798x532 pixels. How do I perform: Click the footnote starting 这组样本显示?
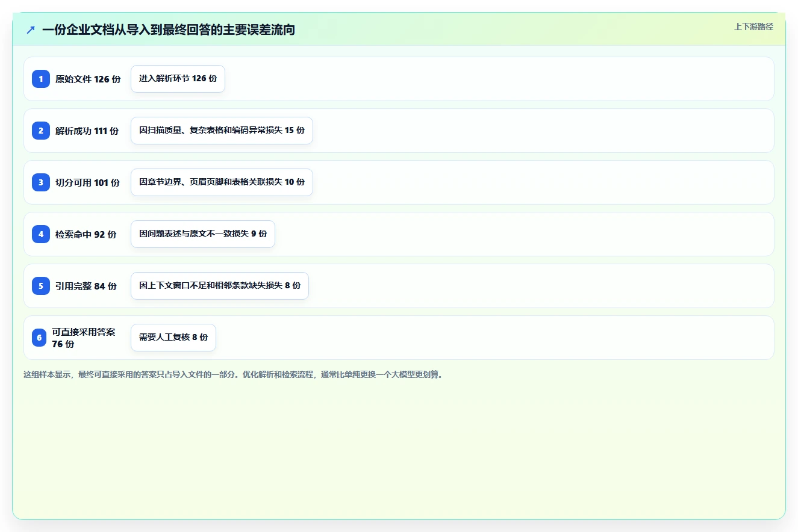click(x=234, y=374)
